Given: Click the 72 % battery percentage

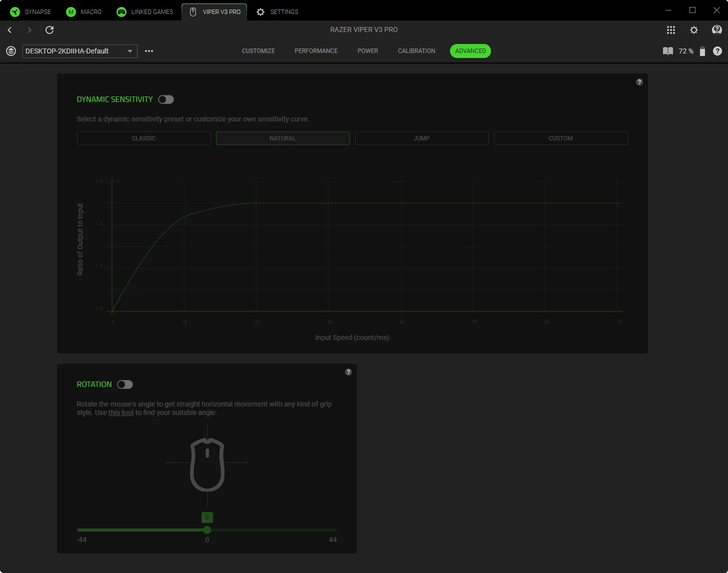Looking at the screenshot, I should click(686, 51).
